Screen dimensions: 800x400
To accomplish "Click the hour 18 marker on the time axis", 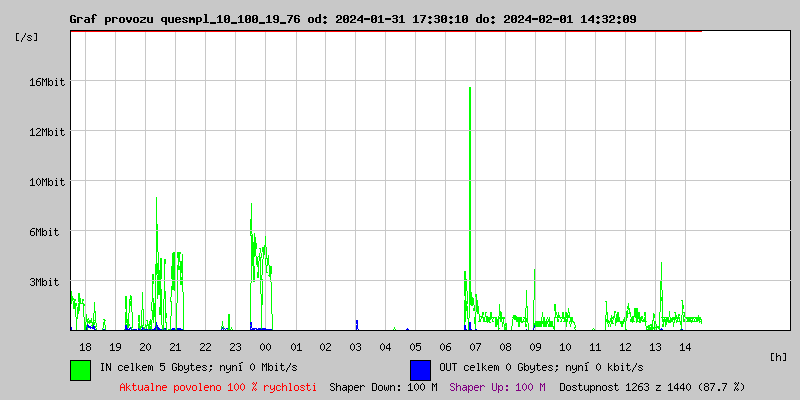I will (x=85, y=347).
